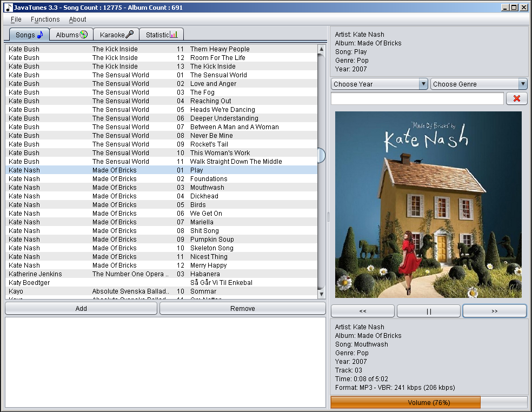The width and height of the screenshot is (532, 412).
Task: Select song 'Skeleton Song'
Action: pos(162,248)
